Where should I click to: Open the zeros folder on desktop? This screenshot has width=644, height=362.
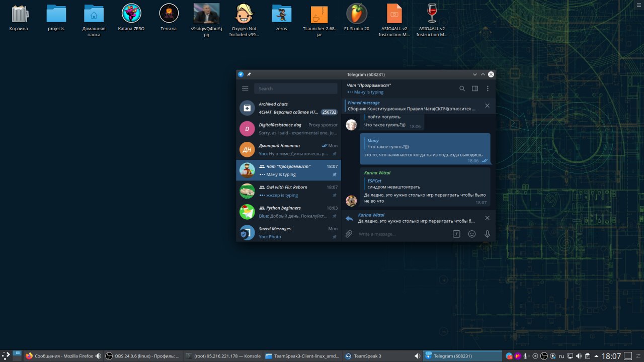tap(281, 18)
